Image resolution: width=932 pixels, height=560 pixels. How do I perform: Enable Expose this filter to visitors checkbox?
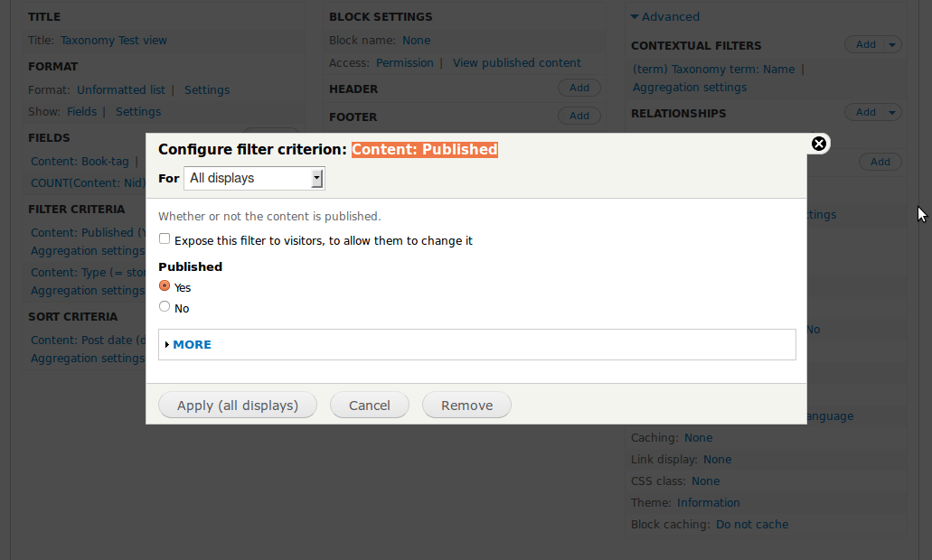click(165, 238)
